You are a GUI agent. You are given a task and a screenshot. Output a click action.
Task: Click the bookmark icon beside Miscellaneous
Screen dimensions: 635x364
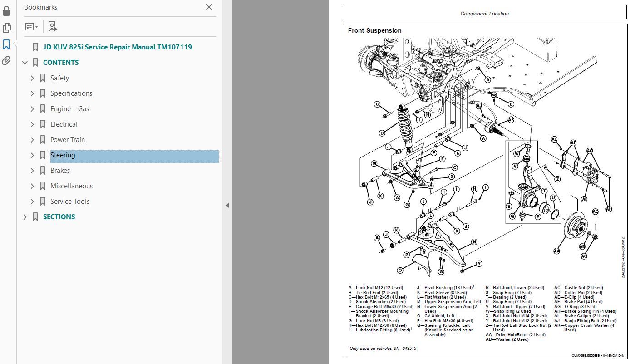pos(43,186)
